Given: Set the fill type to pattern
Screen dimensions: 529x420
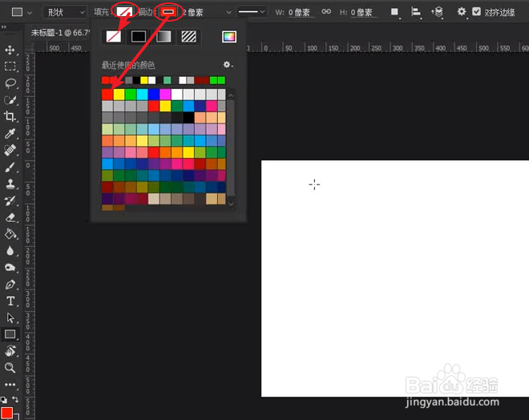Looking at the screenshot, I should click(188, 36).
